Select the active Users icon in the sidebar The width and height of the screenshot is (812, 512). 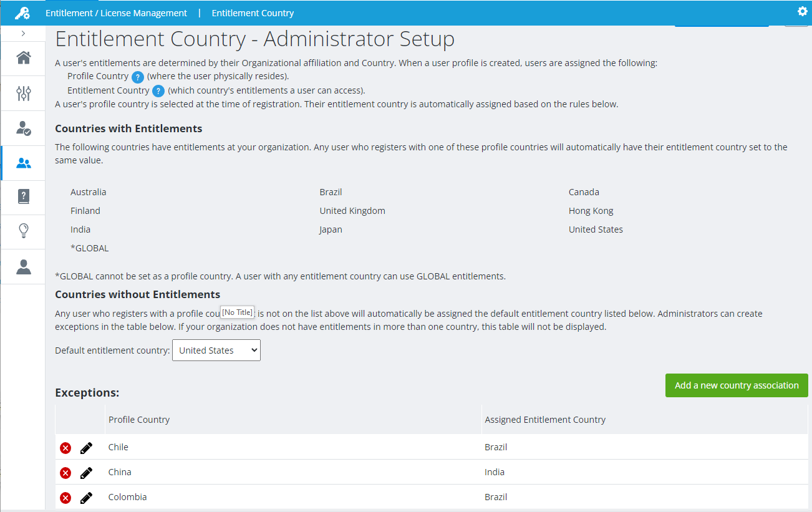point(23,163)
